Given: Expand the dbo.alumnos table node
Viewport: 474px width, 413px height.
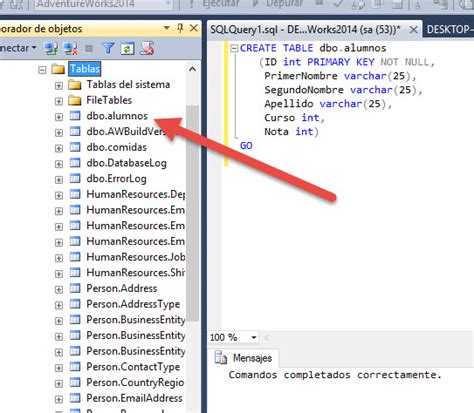Looking at the screenshot, I should coord(59,117).
